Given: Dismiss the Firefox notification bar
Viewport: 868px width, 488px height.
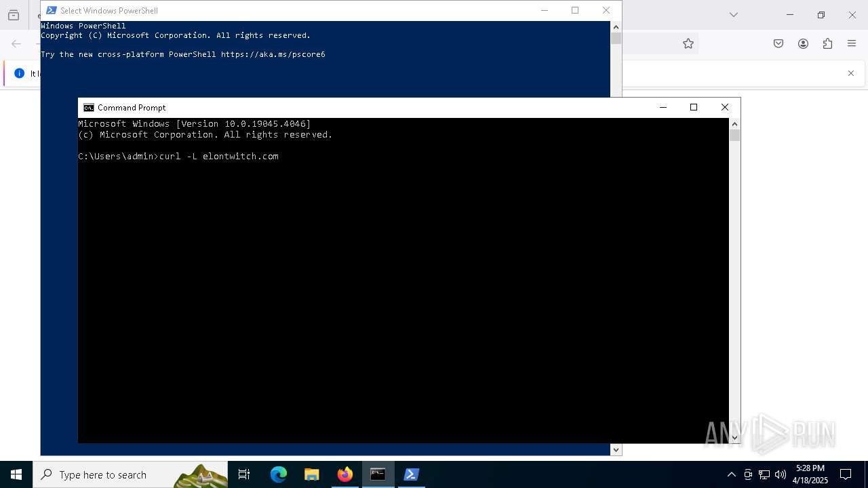Looking at the screenshot, I should (851, 73).
